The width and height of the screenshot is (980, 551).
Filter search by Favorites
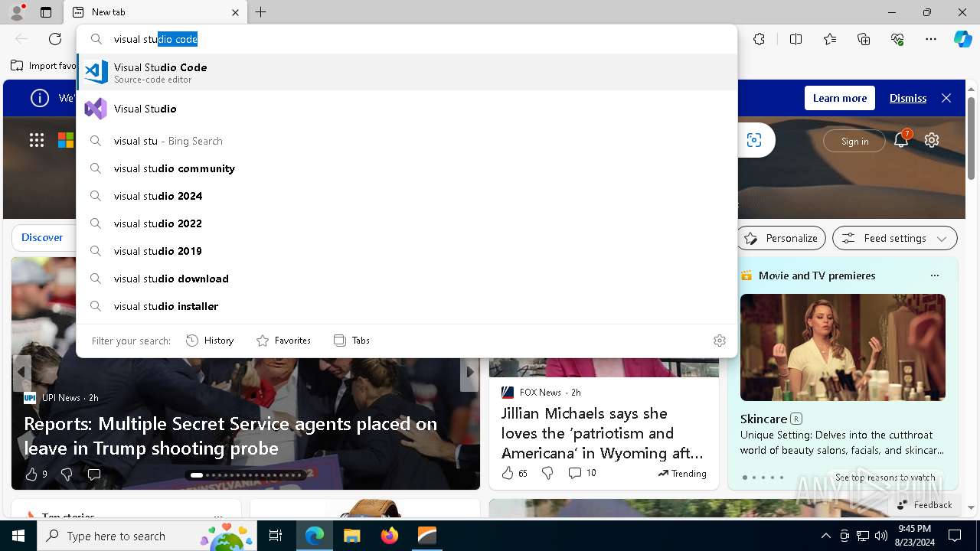click(x=283, y=341)
